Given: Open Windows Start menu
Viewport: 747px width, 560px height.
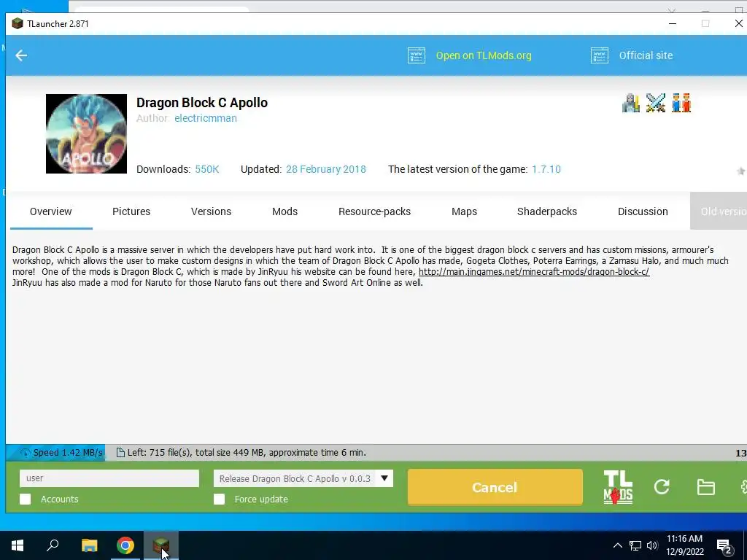Looking at the screenshot, I should point(18,545).
